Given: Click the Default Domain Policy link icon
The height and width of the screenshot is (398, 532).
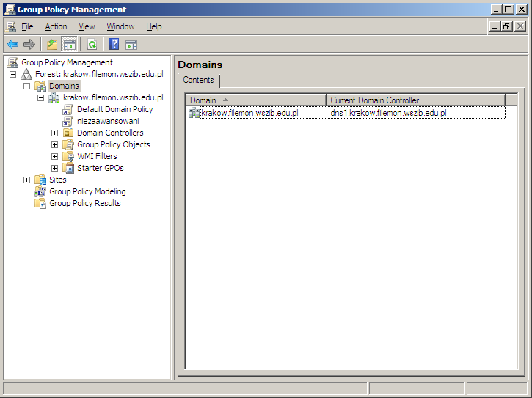Looking at the screenshot, I should (x=68, y=109).
